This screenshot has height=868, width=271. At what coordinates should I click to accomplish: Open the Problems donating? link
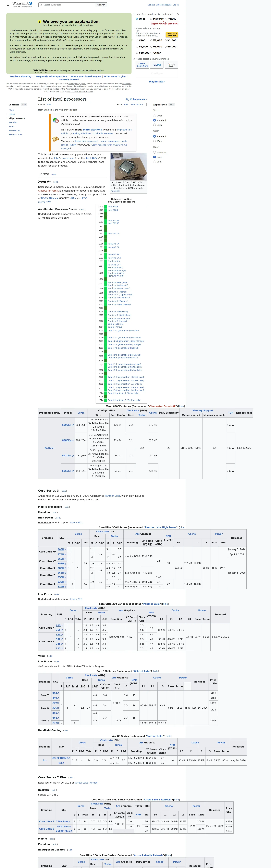21,77
